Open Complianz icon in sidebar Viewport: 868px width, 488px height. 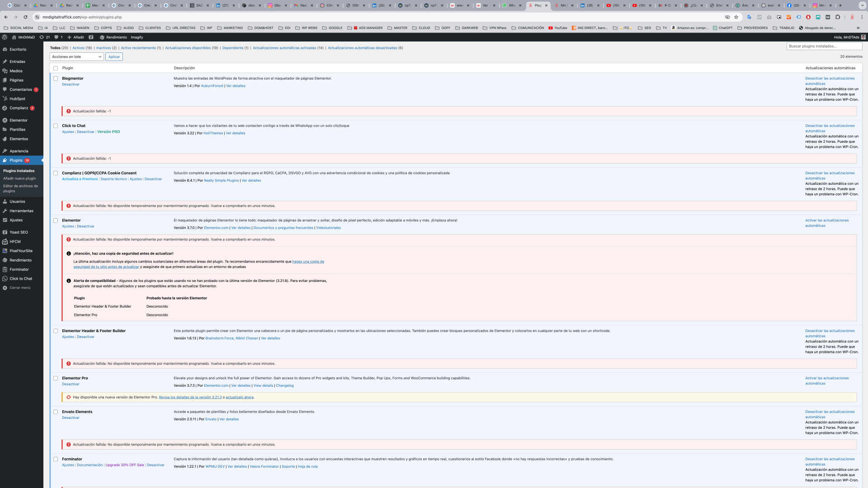pyautogui.click(x=5, y=108)
